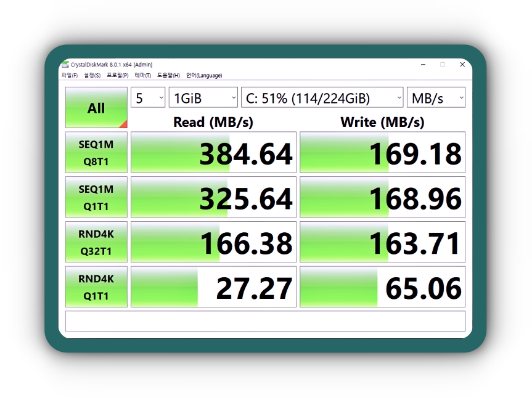The height and width of the screenshot is (398, 532).
Task: Click the 384.64 read result
Action: coord(213,153)
